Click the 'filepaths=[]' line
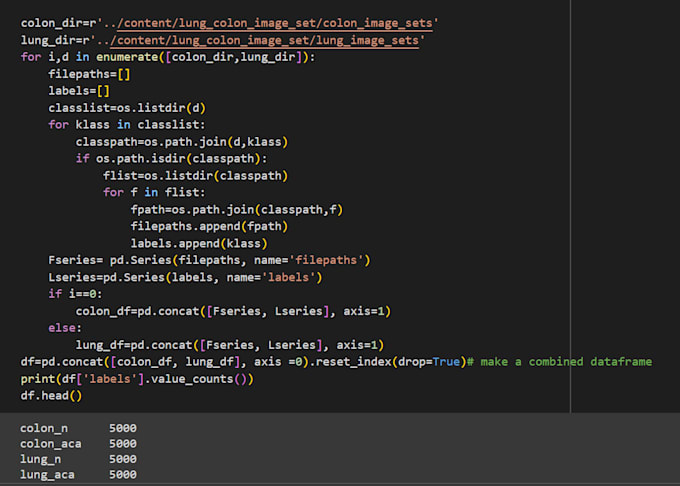Viewport: 680px width, 486px height. (89, 74)
